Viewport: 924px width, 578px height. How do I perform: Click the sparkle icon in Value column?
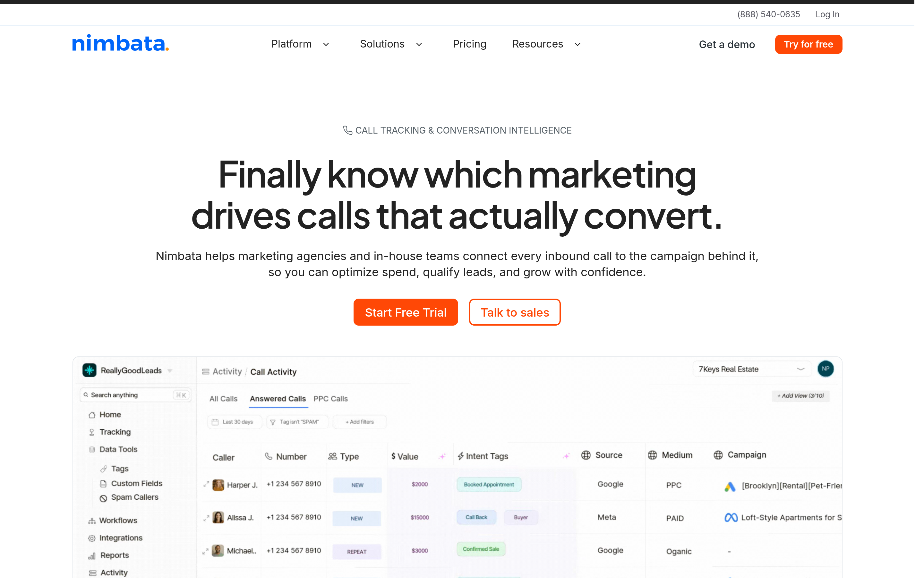click(442, 456)
